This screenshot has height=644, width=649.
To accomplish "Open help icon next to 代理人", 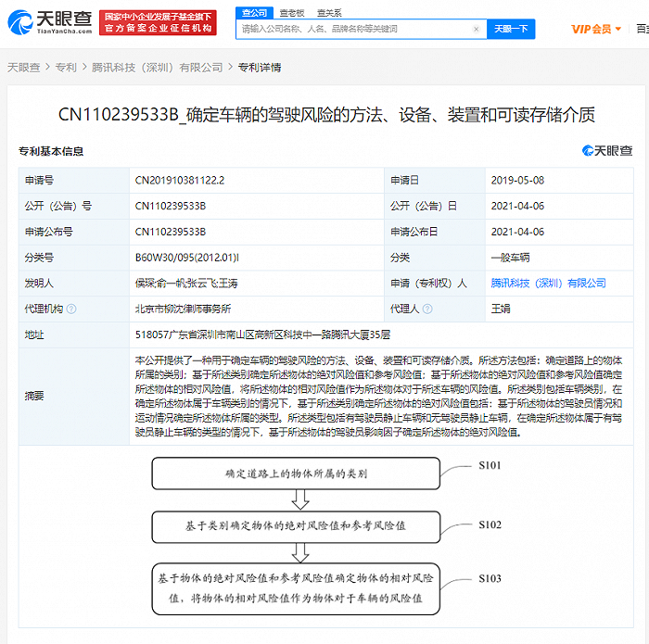I will tap(427, 309).
